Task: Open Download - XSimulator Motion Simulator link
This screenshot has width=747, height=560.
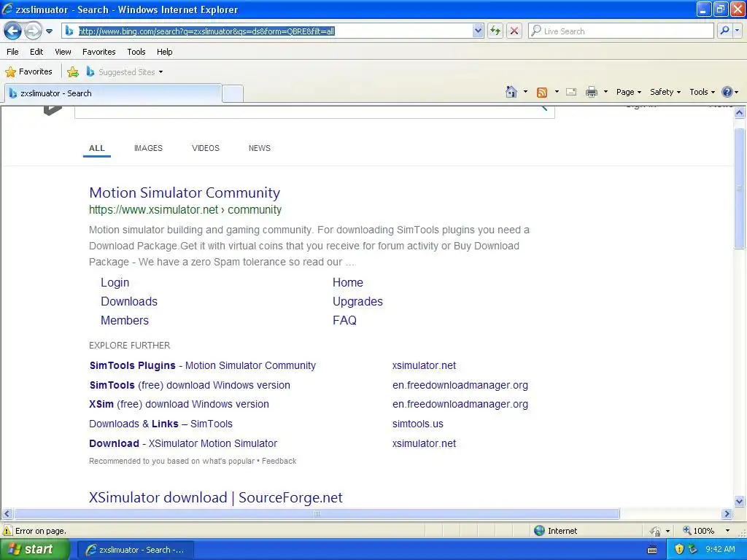Action: coord(183,443)
